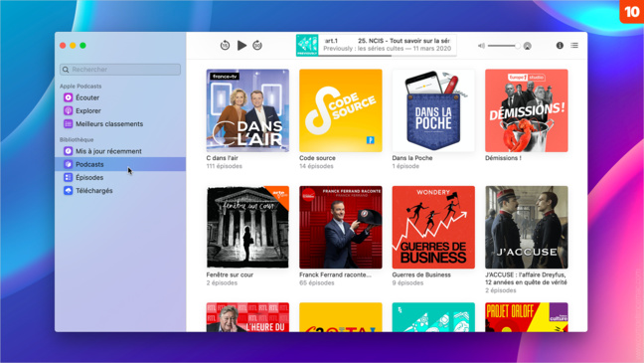Open the AirPlay output icon

click(528, 46)
